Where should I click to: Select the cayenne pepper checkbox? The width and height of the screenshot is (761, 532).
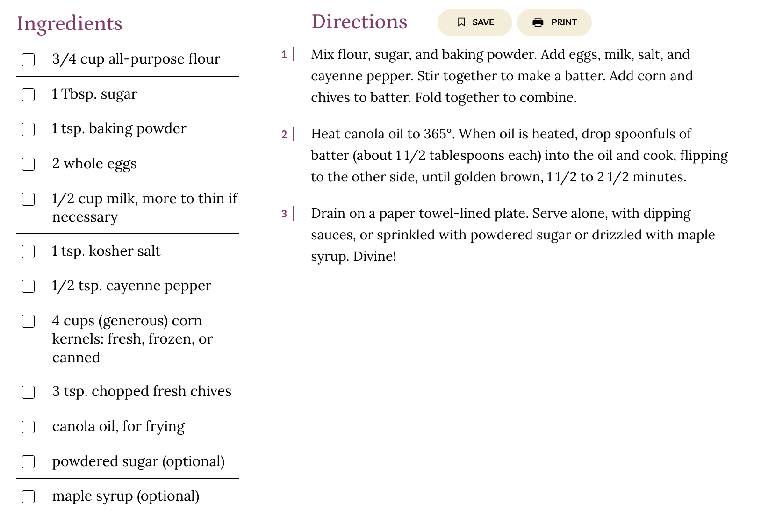[x=29, y=287]
